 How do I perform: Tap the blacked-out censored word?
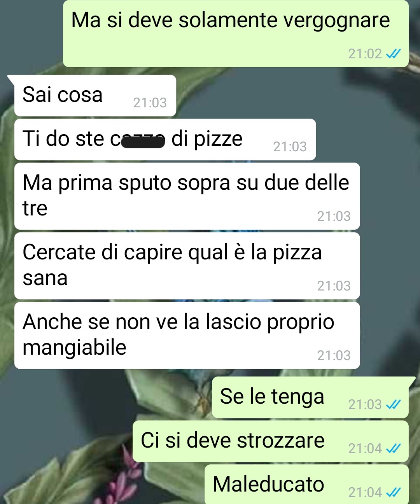pyautogui.click(x=143, y=142)
